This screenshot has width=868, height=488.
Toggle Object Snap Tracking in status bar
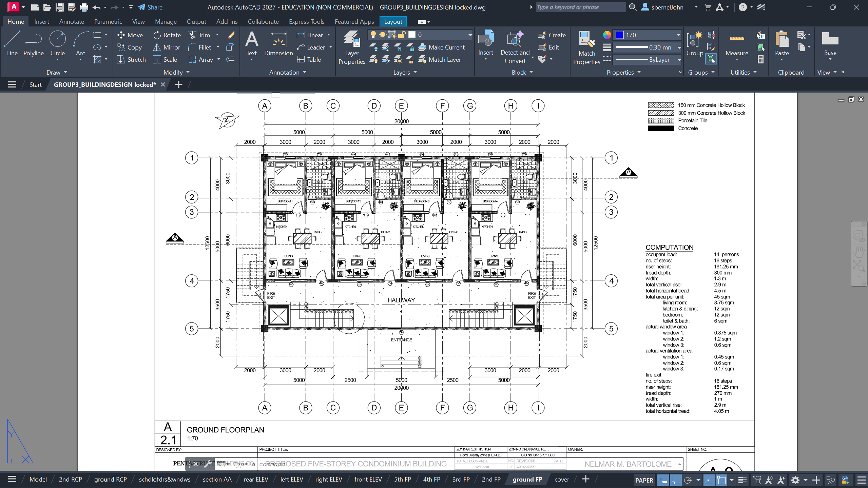tap(709, 480)
